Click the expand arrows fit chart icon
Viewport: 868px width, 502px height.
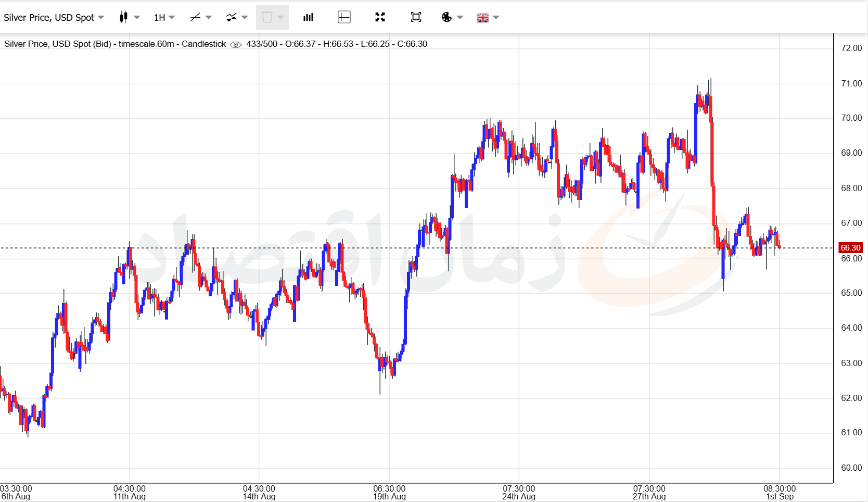[380, 17]
